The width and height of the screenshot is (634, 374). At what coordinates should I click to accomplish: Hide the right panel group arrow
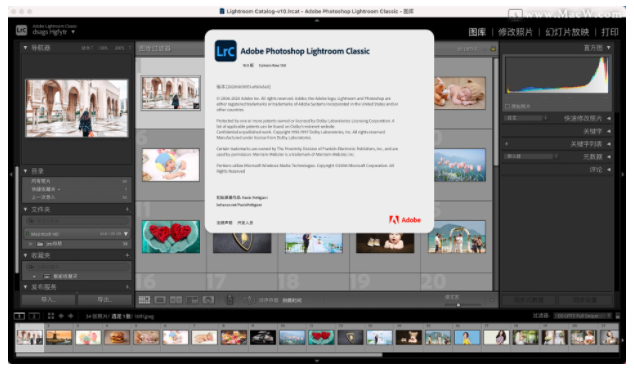(623, 174)
